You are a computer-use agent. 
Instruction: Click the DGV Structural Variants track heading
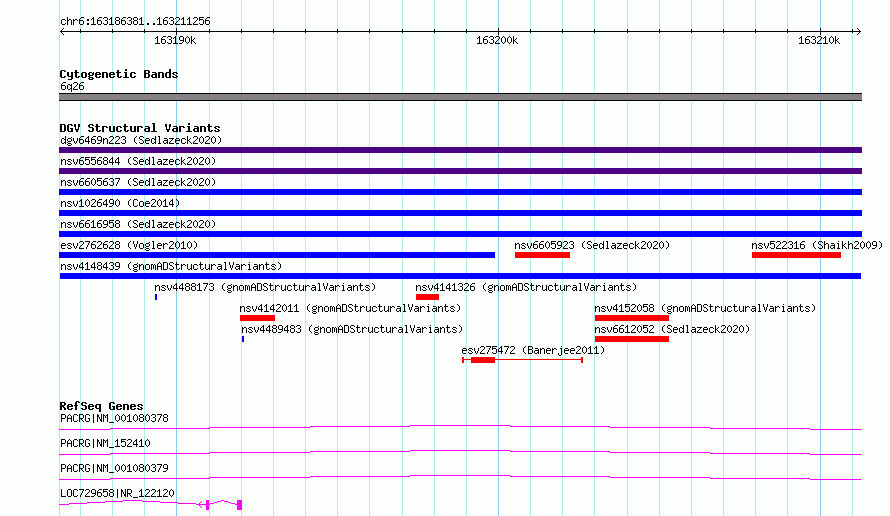point(140,128)
